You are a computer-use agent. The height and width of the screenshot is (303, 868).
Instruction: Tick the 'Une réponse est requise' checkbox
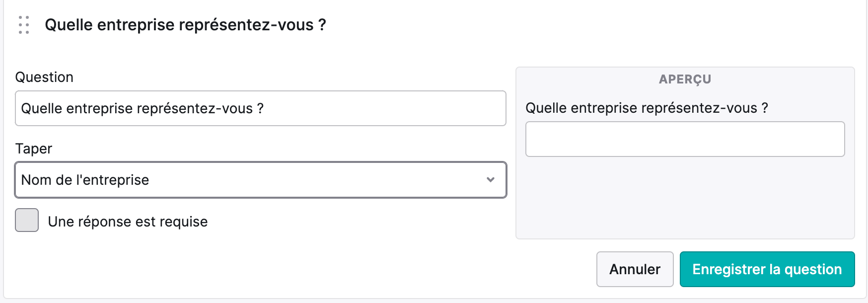27,220
